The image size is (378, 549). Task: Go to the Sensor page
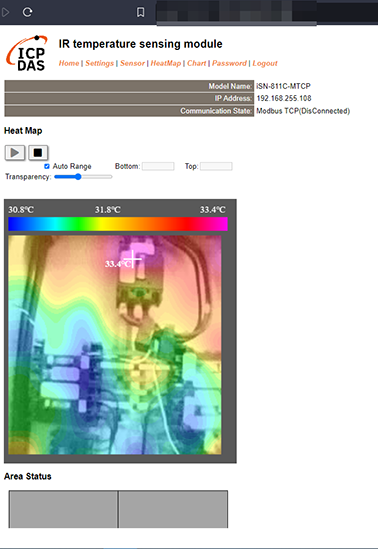(132, 63)
